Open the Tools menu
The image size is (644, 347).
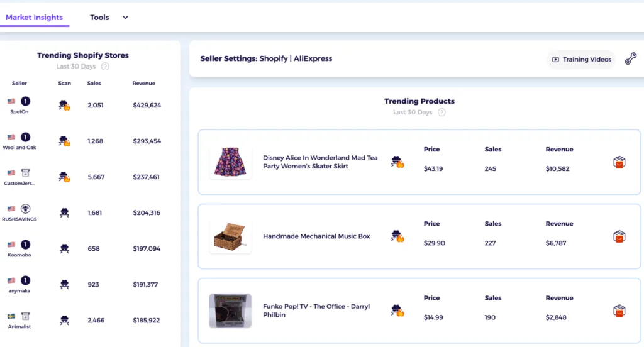[99, 18]
